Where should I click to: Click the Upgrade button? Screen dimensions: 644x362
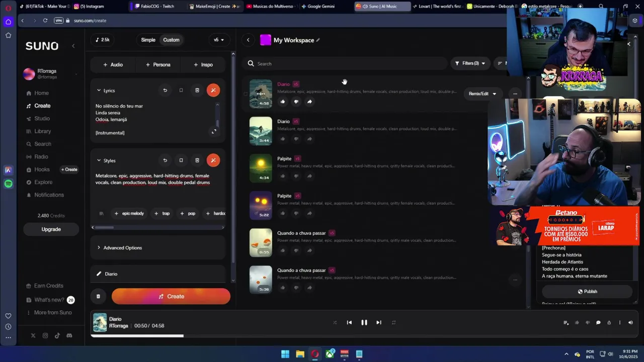click(x=51, y=229)
